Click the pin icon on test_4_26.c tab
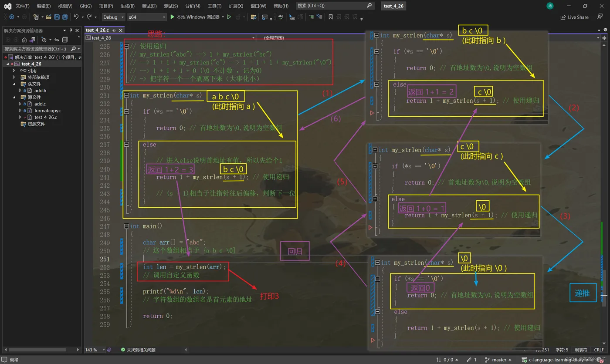The image size is (610, 364). click(x=114, y=30)
